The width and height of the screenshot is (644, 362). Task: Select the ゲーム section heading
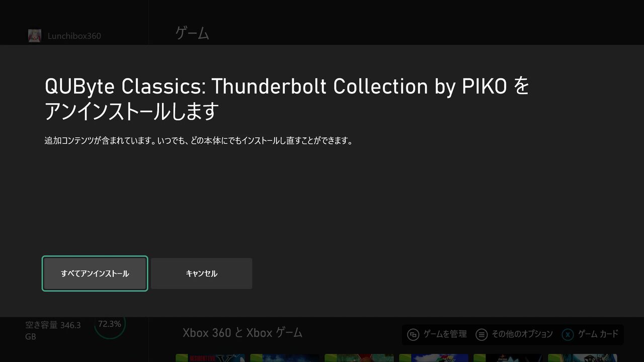192,34
